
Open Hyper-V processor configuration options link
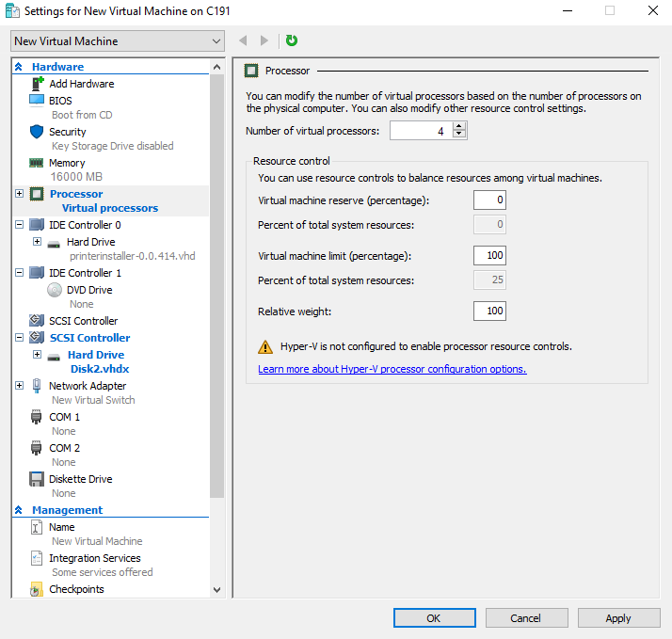tap(392, 369)
